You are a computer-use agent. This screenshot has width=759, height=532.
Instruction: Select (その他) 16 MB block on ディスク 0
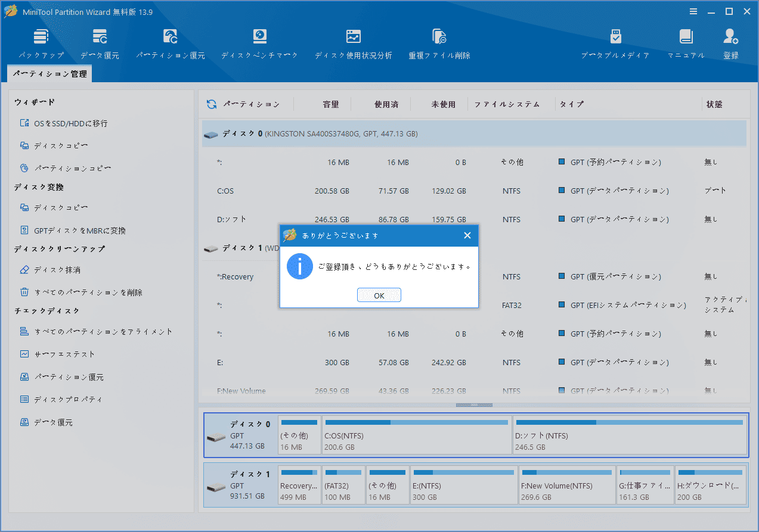pyautogui.click(x=299, y=435)
